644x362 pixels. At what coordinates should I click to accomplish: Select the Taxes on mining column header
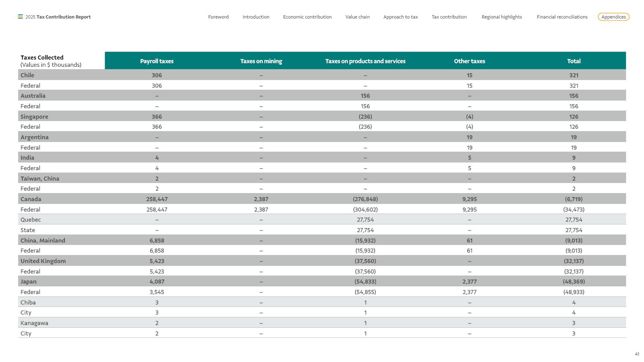tap(261, 61)
